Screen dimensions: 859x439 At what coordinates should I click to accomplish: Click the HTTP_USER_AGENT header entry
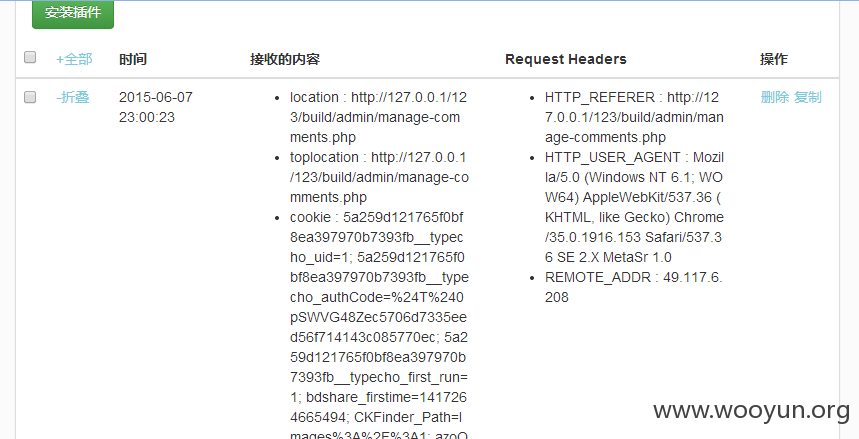(634, 207)
